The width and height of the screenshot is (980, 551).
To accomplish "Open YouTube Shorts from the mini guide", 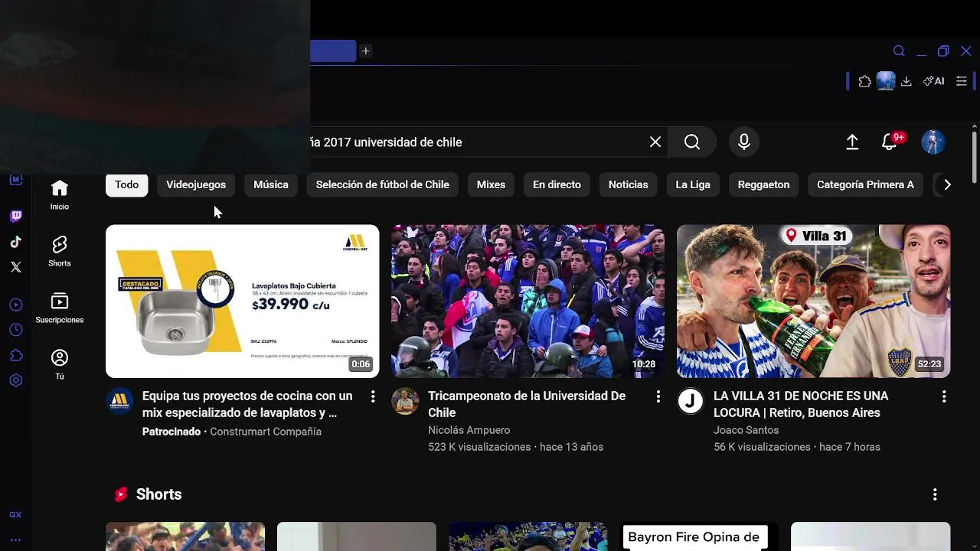I will pyautogui.click(x=60, y=252).
